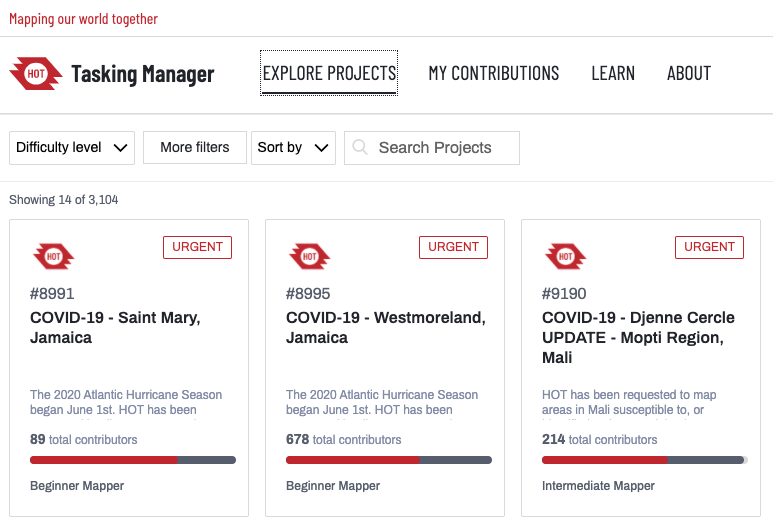Click the progress bar of project #8995
Image resolution: width=773 pixels, height=532 pixels.
point(388,460)
